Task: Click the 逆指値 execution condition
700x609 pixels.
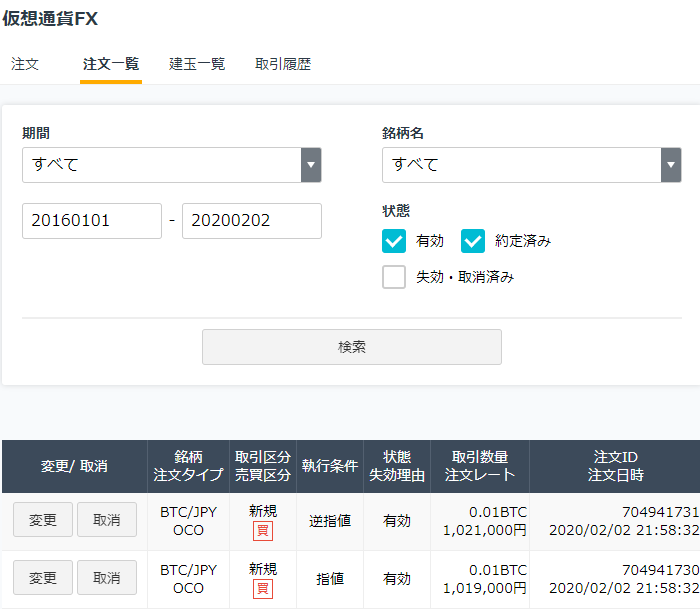Action: [x=330, y=521]
